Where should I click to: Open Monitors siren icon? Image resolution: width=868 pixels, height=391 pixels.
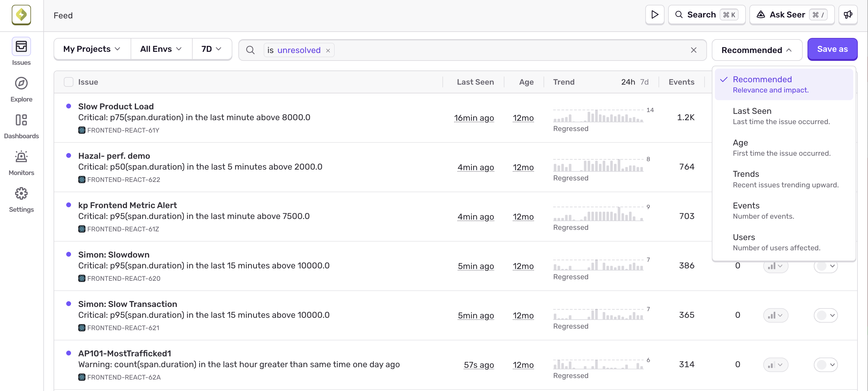(x=21, y=157)
